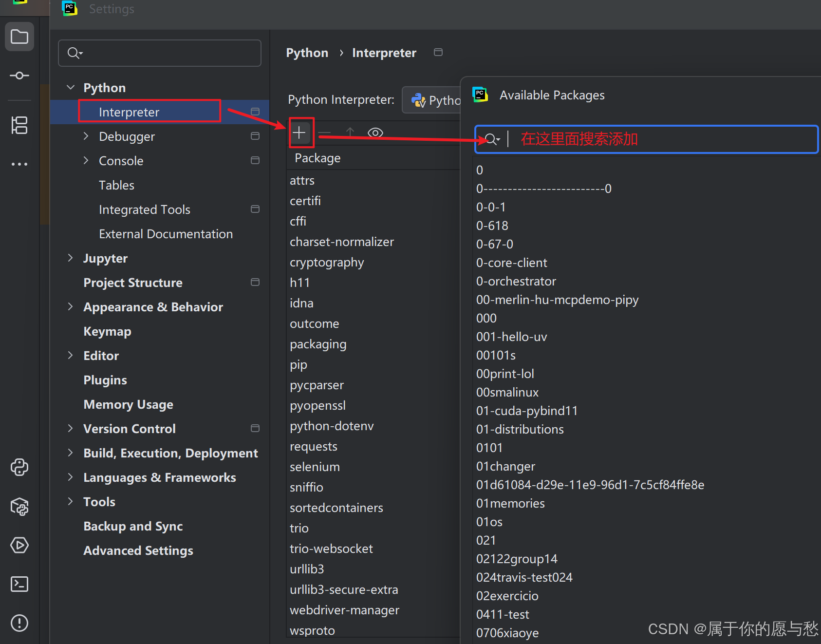The width and height of the screenshot is (821, 644).
Task: Click the settings search magnifier icon
Action: click(x=75, y=53)
